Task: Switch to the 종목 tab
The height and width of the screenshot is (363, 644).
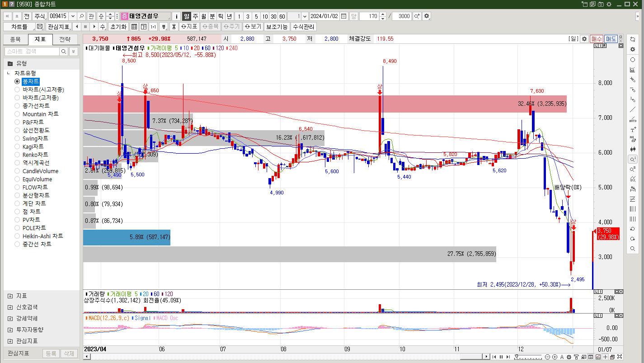Action: point(15,39)
